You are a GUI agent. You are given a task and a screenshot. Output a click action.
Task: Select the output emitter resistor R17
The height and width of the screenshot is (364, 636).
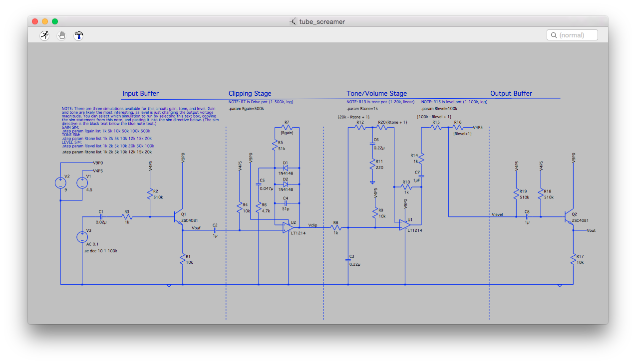click(574, 259)
